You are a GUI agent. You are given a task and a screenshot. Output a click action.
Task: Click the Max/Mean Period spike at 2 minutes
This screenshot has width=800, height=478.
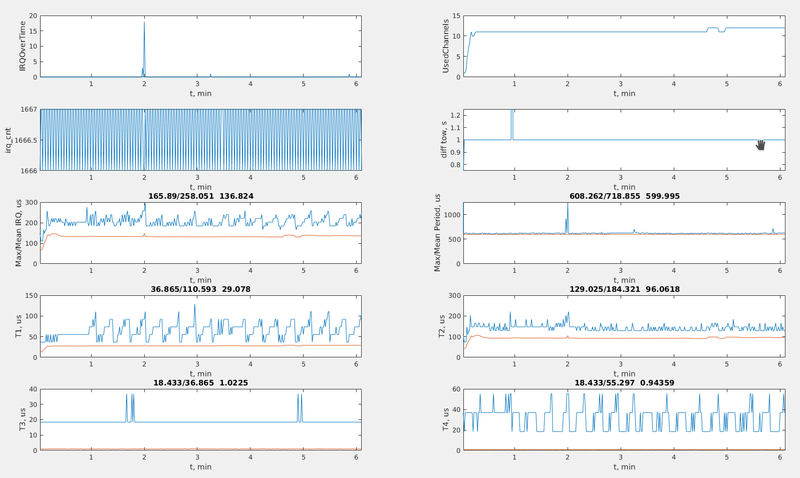pyautogui.click(x=567, y=218)
